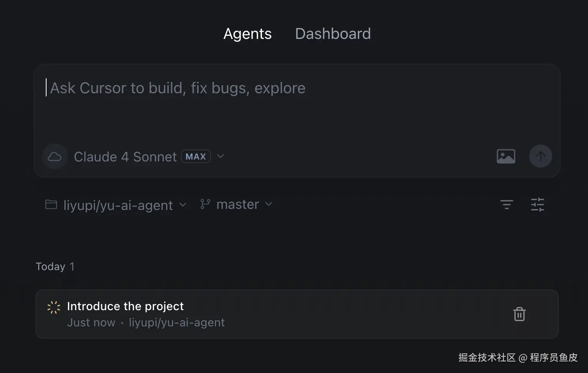Open the filter list icon
Image resolution: width=588 pixels, height=373 pixels.
506,204
